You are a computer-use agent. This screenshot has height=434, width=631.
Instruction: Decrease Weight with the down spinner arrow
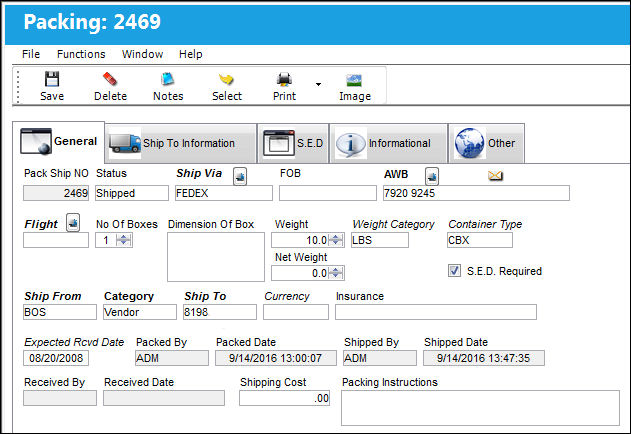[336, 243]
